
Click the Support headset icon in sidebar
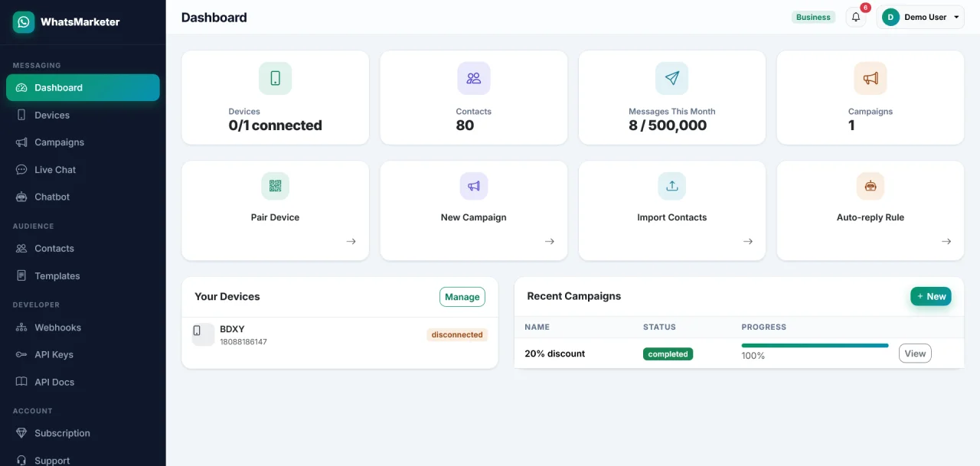[x=21, y=461]
